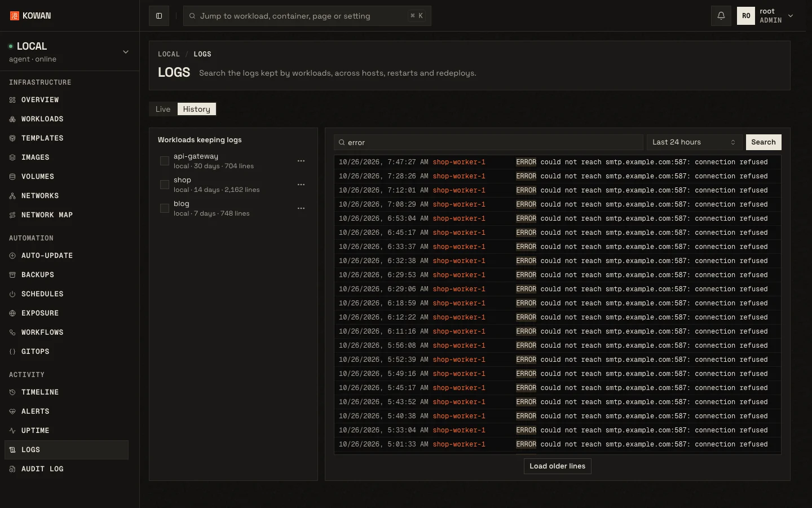
Task: Open the Last 24 hours time range dropdown
Action: 694,142
